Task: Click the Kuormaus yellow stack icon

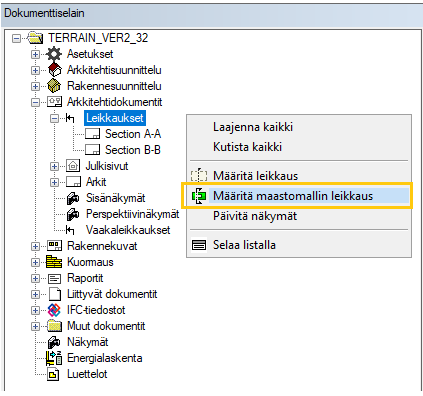Action: [x=54, y=262]
